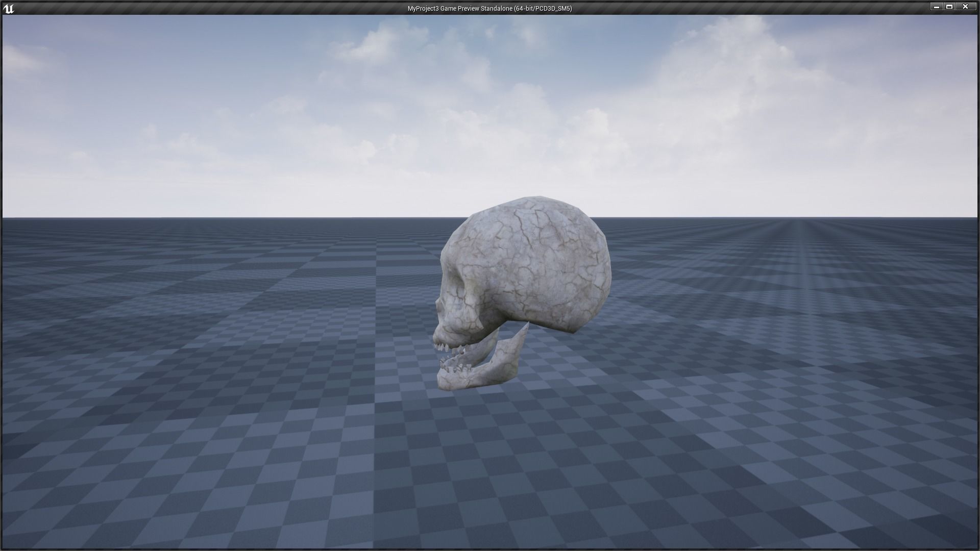The image size is (980, 551).
Task: Close the Game Preview Standalone window
Action: point(965,7)
